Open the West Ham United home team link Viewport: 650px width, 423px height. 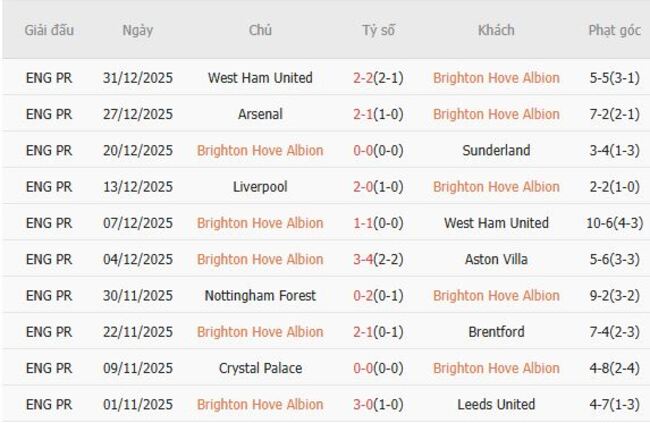(260, 78)
